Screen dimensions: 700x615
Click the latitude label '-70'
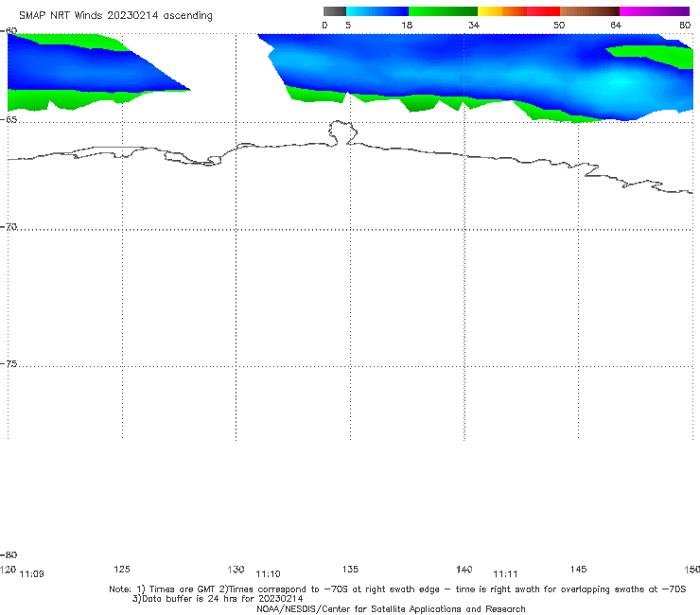(x=9, y=227)
